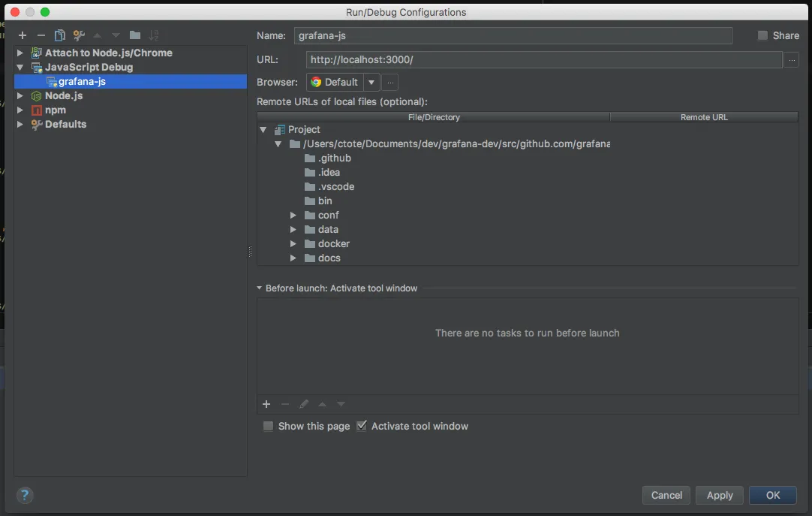
Task: Open edit defaults wrench icon
Action: [x=79, y=35]
